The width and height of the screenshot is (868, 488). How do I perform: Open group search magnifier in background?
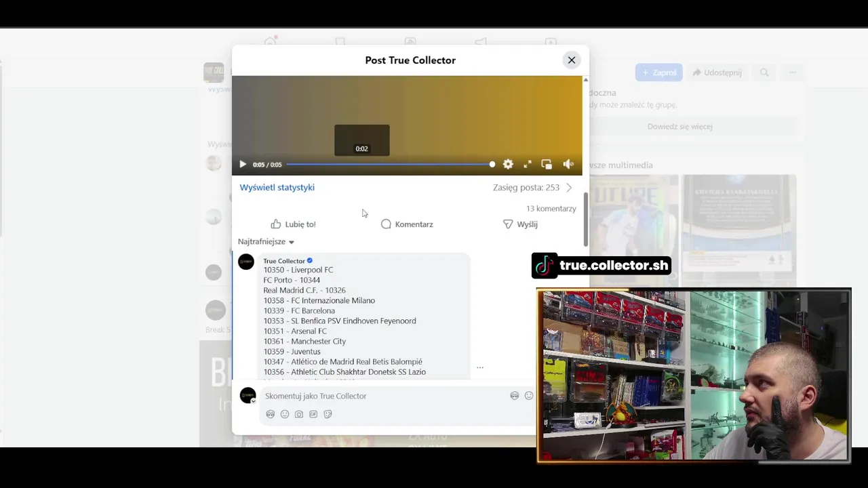pyautogui.click(x=764, y=73)
